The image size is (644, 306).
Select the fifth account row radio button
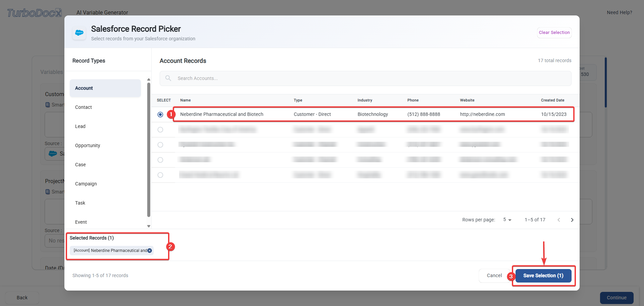(x=160, y=175)
